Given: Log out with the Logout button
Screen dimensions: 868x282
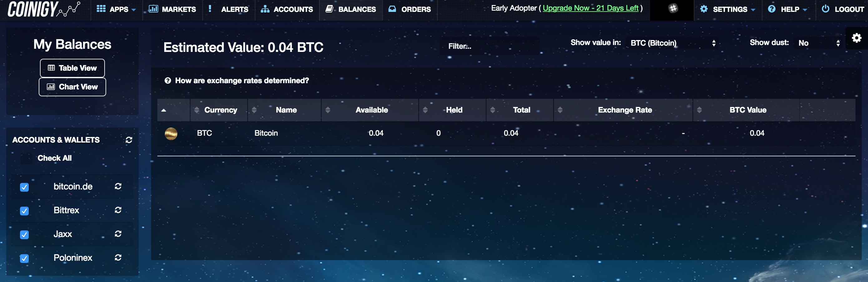Looking at the screenshot, I should [842, 9].
